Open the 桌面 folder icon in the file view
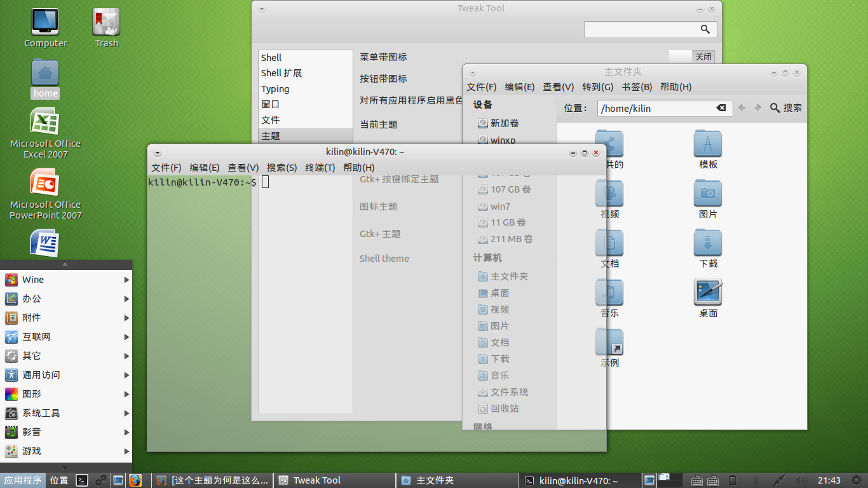This screenshot has width=868, height=488. [x=708, y=292]
